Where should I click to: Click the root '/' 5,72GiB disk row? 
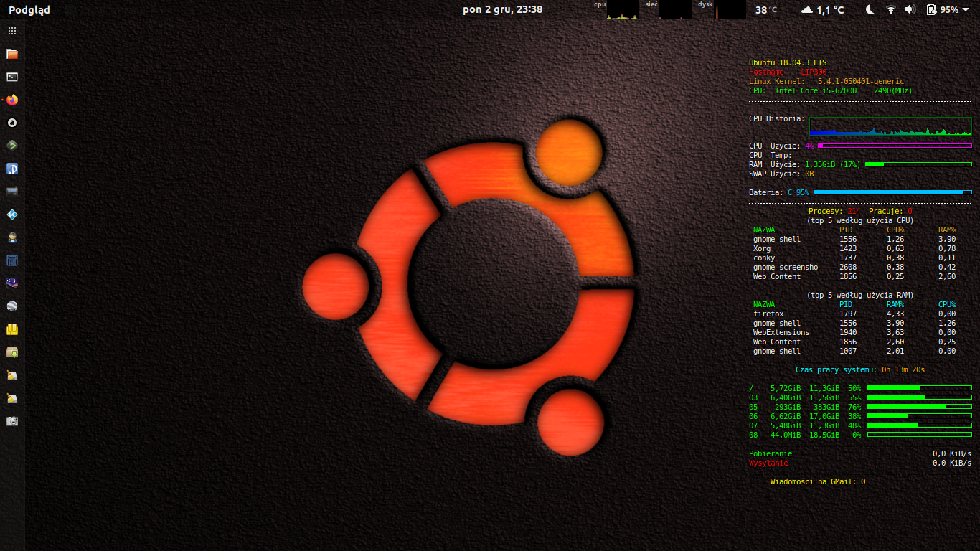point(860,387)
